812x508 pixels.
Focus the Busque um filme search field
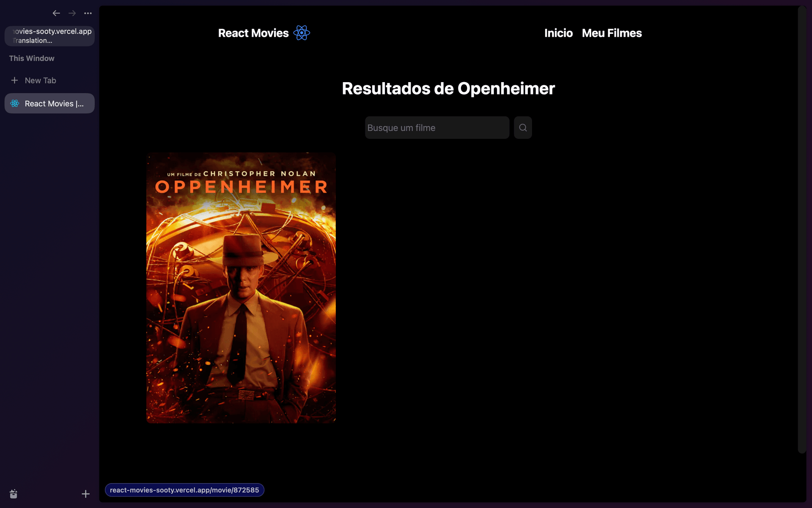[x=437, y=127]
